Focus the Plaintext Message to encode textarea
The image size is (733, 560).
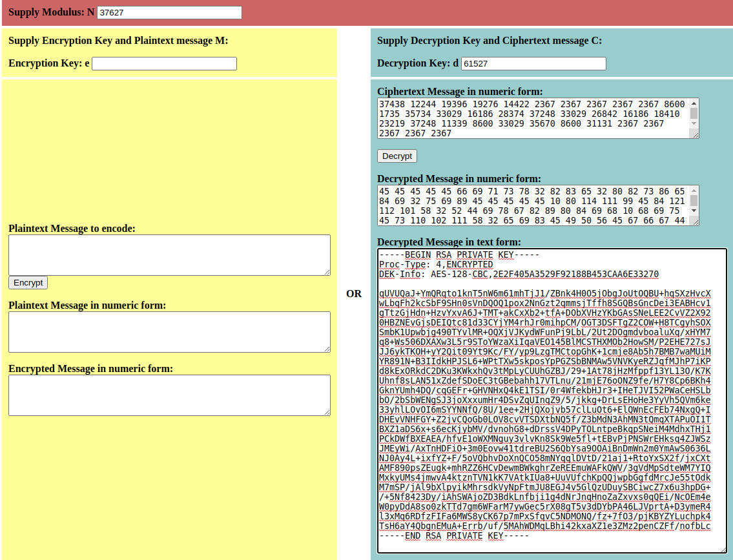click(169, 255)
